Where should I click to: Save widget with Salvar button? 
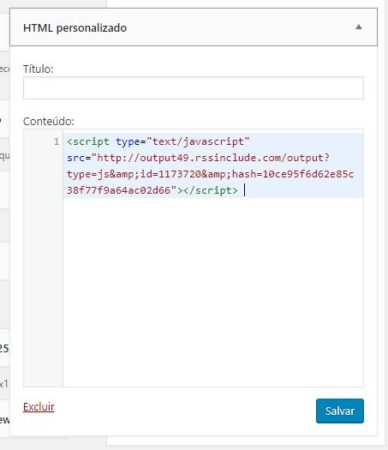[x=340, y=411]
